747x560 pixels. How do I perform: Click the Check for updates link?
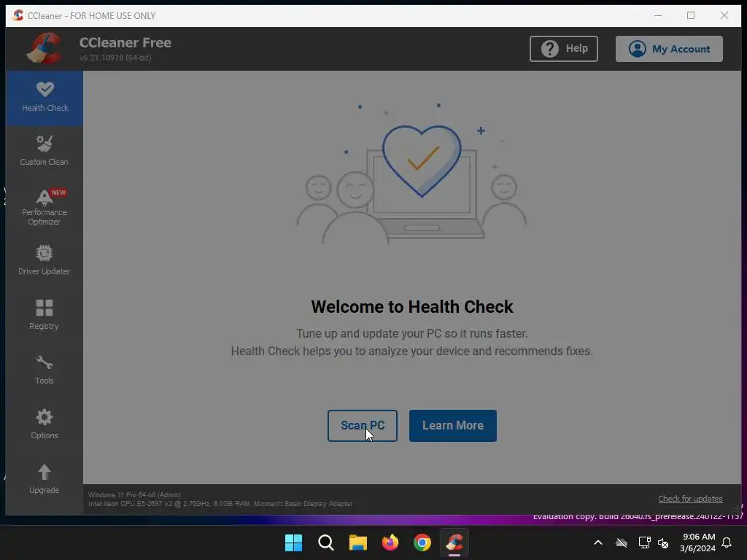(690, 499)
